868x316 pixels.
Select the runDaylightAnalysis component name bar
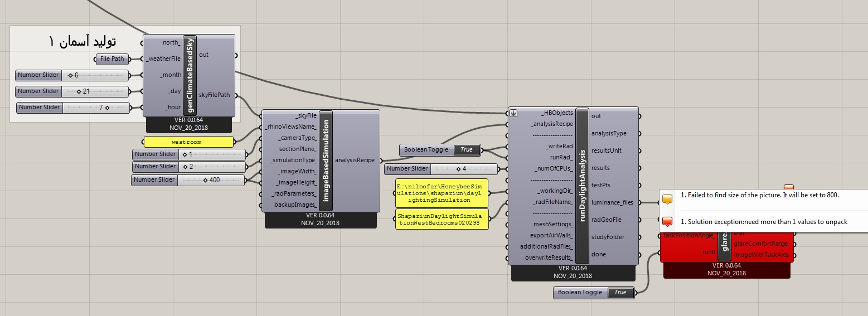[582, 186]
